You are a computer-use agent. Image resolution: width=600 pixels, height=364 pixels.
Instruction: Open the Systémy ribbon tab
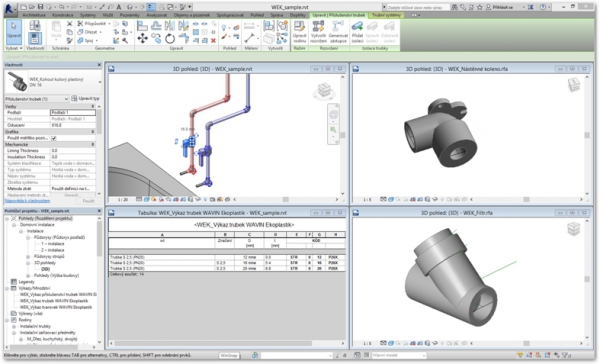[x=88, y=15]
